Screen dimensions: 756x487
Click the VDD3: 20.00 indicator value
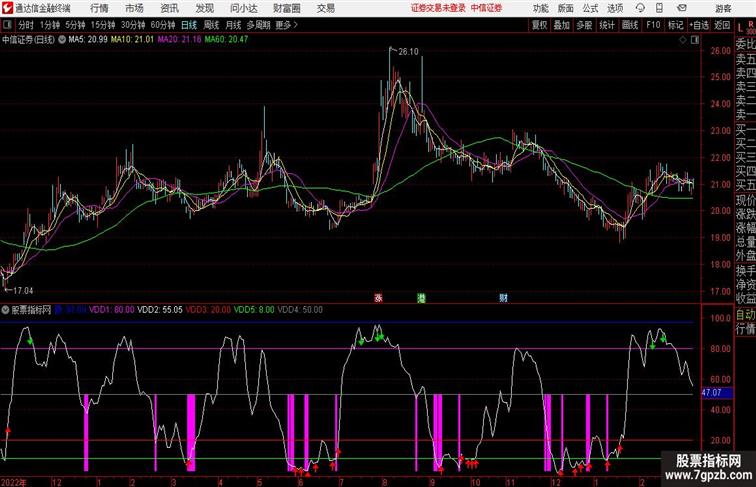208,310
